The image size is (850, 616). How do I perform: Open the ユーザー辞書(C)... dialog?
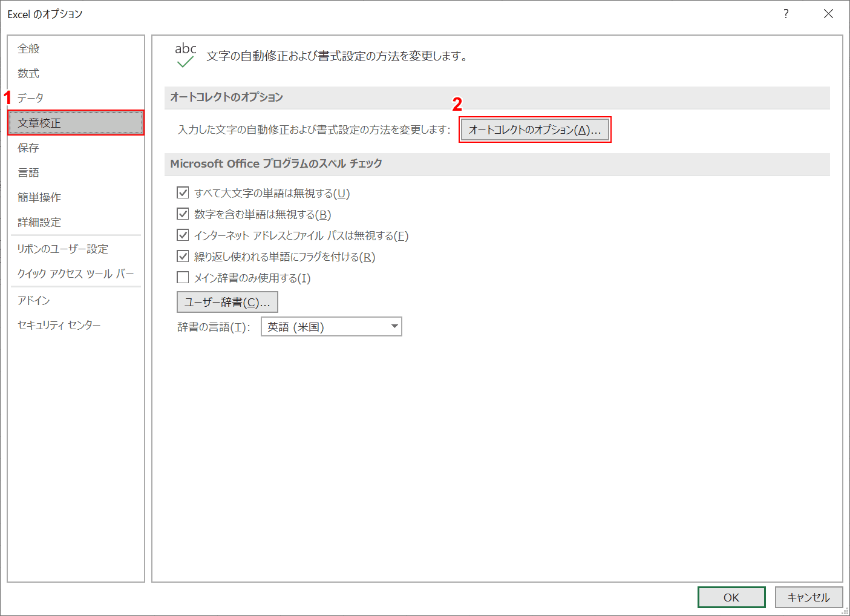tap(227, 302)
